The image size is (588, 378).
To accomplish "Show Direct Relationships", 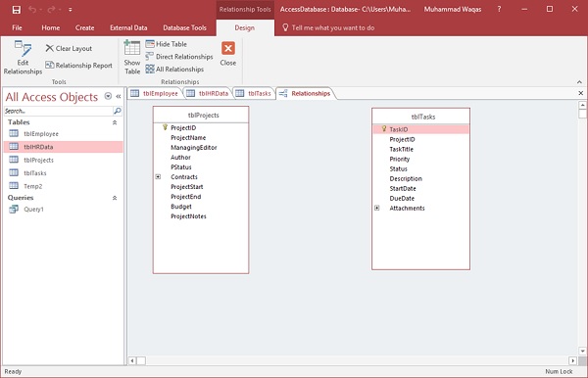I will [x=179, y=57].
